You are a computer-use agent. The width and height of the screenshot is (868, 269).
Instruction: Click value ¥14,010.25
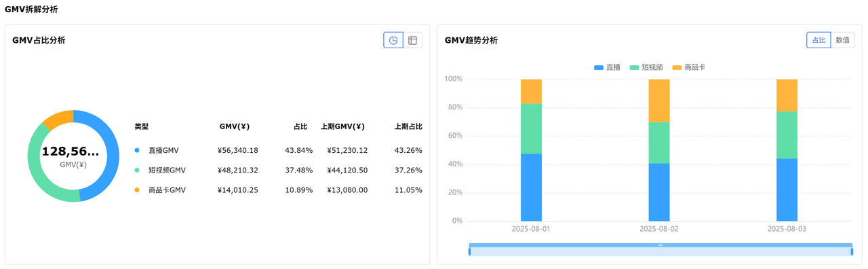(238, 190)
